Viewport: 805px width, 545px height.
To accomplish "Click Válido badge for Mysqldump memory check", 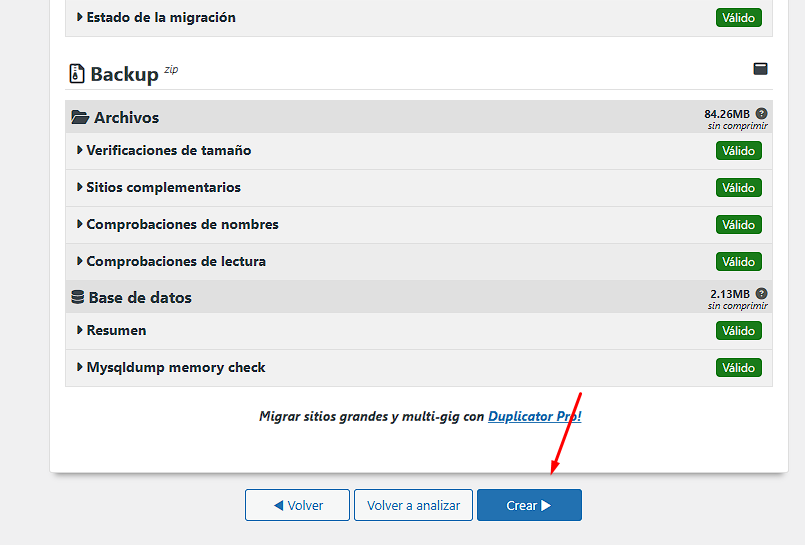I will click(738, 368).
